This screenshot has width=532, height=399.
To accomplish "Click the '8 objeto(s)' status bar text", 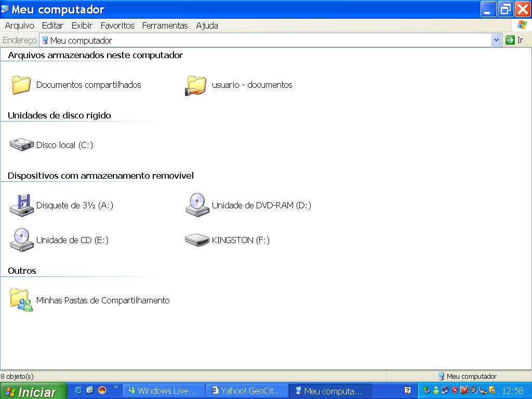I will click(17, 376).
